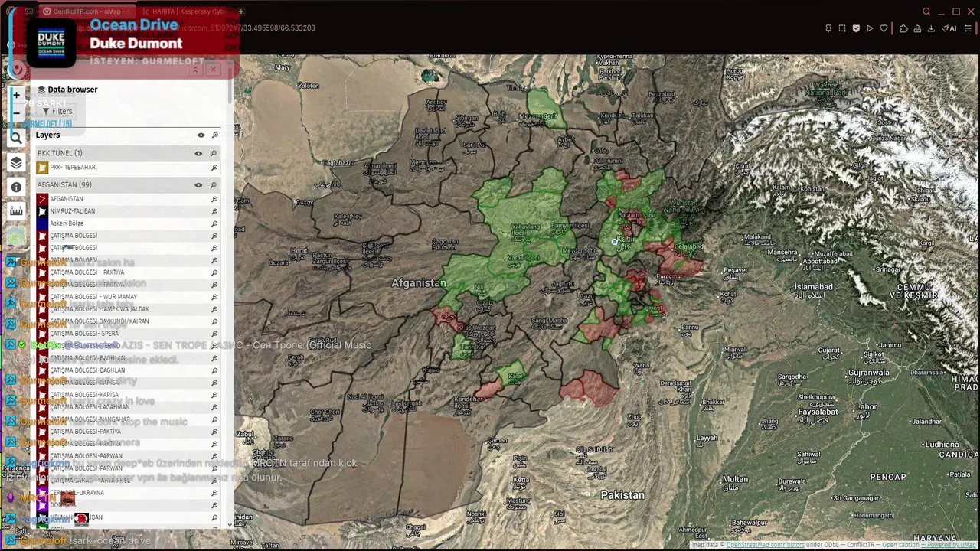The width and height of the screenshot is (980, 551).
Task: Click the Pakistan country label on map
Action: [622, 495]
